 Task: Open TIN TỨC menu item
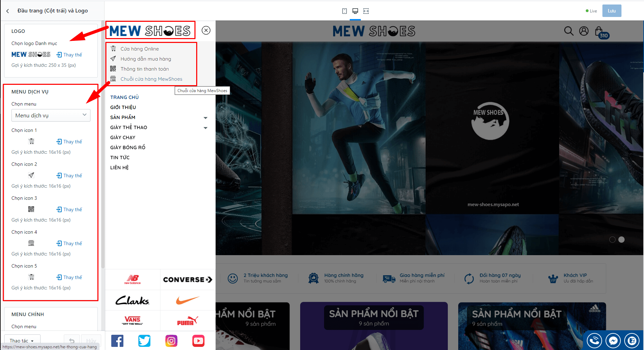pyautogui.click(x=120, y=158)
